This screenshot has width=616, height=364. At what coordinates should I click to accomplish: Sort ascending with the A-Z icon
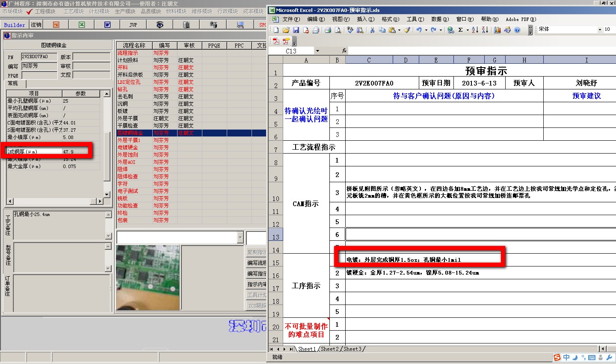click(x=475, y=30)
